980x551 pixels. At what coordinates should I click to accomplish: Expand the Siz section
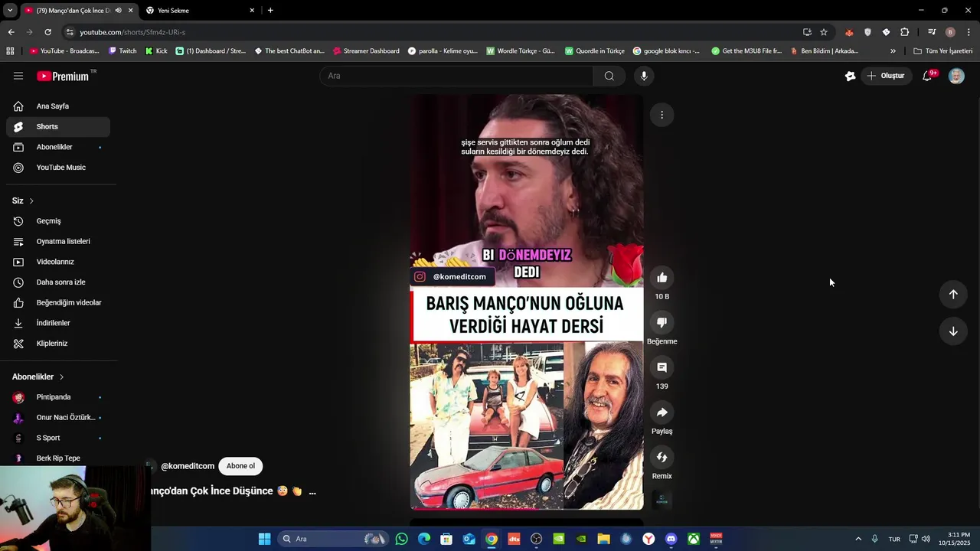(x=23, y=201)
